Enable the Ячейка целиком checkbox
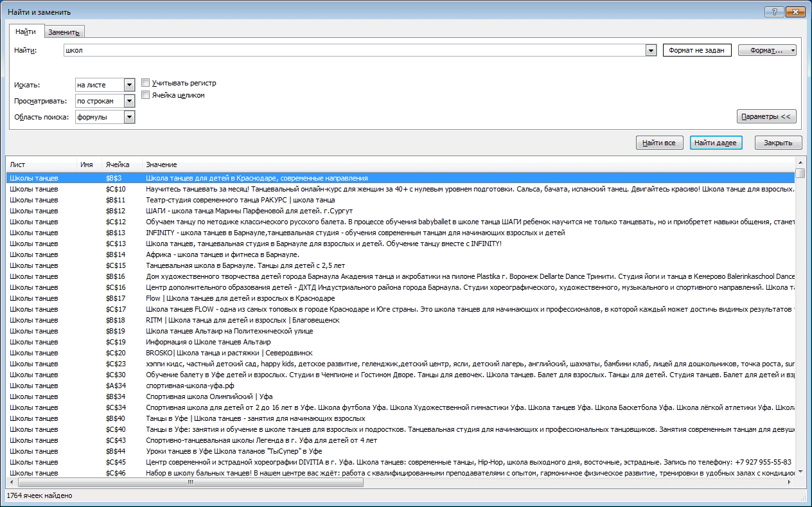The width and height of the screenshot is (812, 507). click(146, 95)
